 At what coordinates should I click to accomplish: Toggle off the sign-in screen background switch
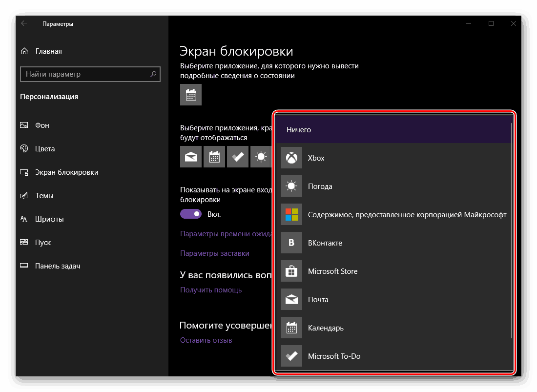tap(191, 214)
